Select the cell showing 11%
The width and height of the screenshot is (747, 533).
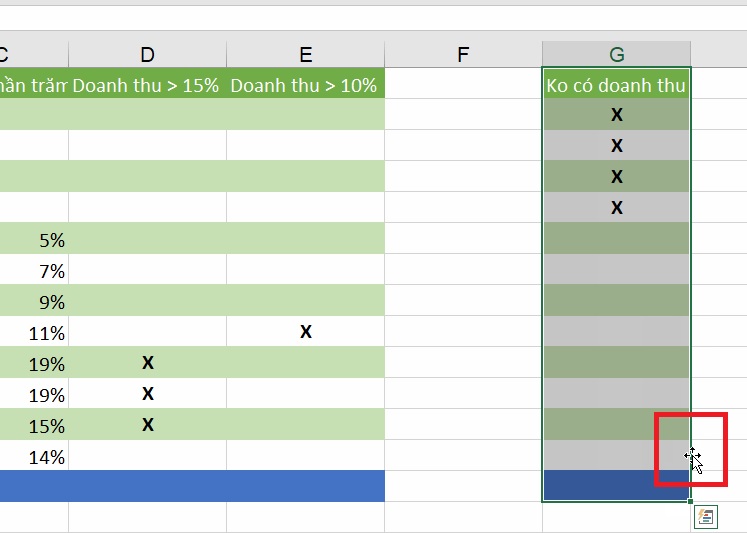point(34,331)
